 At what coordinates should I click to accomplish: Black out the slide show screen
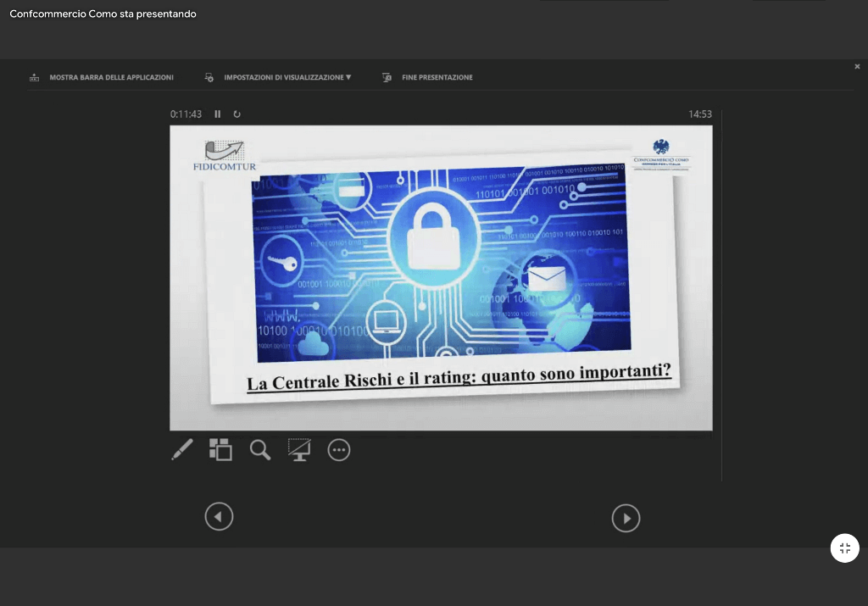tap(299, 449)
